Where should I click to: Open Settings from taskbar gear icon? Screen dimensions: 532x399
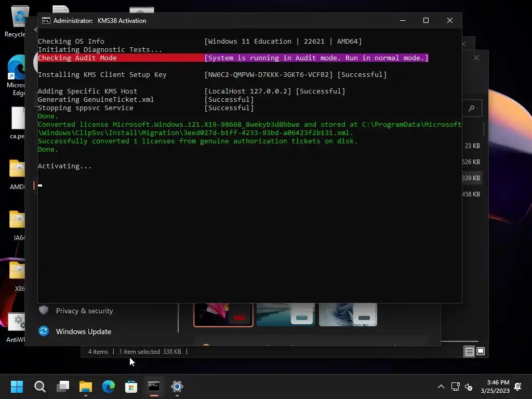[177, 387]
